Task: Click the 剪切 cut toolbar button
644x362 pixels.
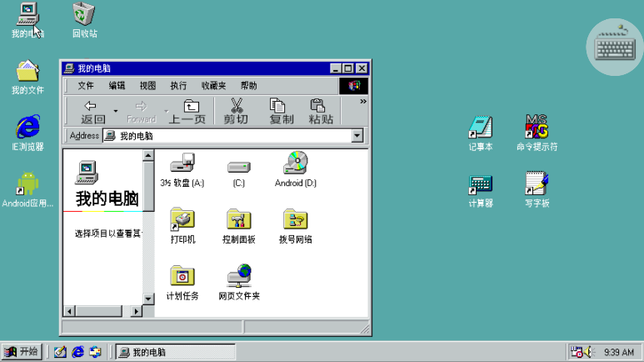Action: click(236, 111)
